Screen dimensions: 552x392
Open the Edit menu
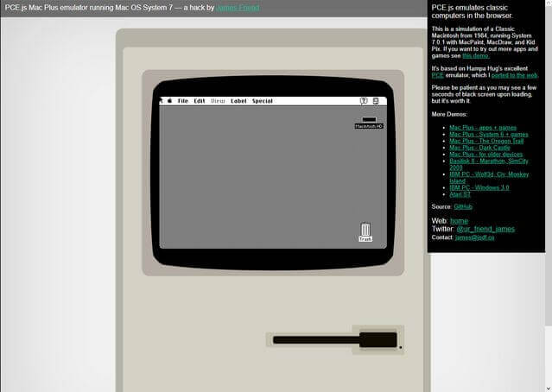point(200,101)
